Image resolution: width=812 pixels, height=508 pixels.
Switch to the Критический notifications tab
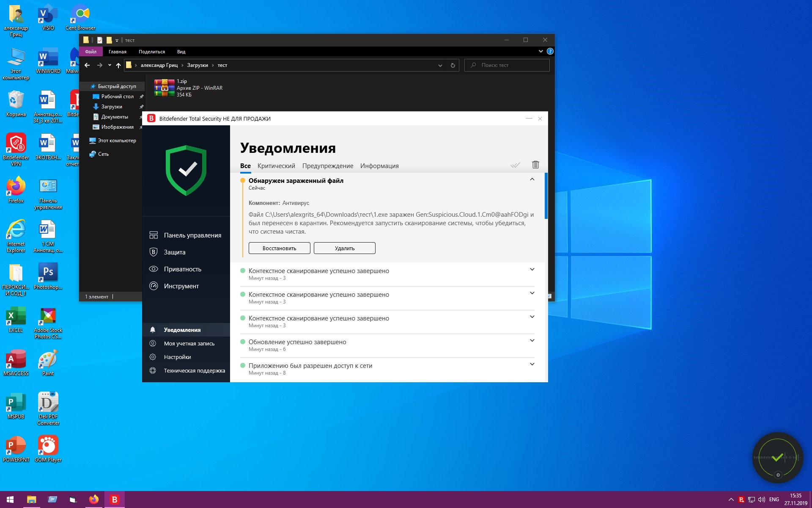click(x=276, y=166)
